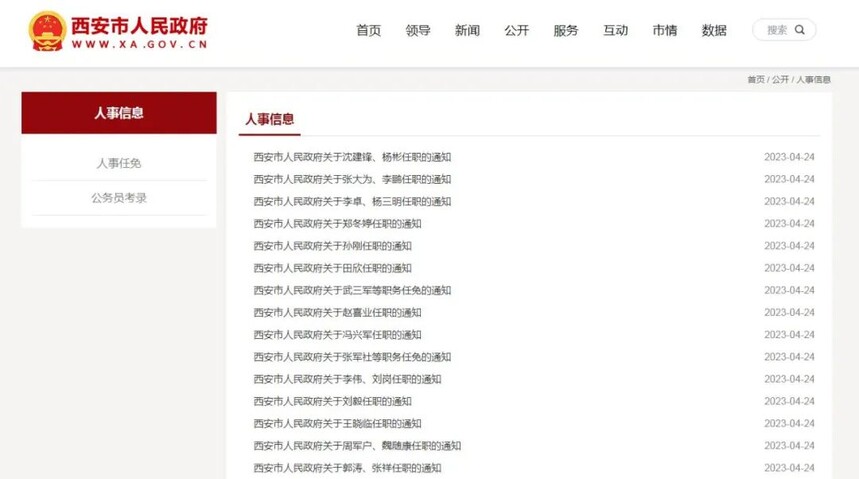Click 公开 in the breadcrumb
The height and width of the screenshot is (479, 859).
780,79
